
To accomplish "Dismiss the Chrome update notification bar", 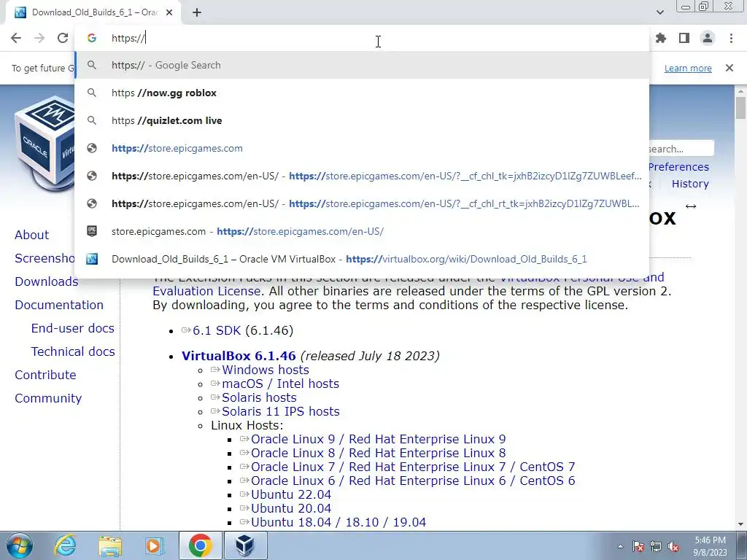I will 729,68.
